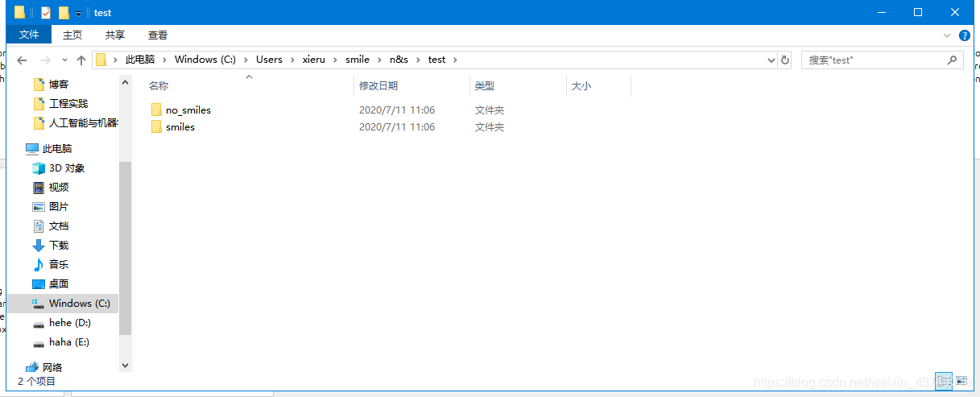Click the modified date of no_smiles
This screenshot has width=980, height=397.
(x=397, y=110)
